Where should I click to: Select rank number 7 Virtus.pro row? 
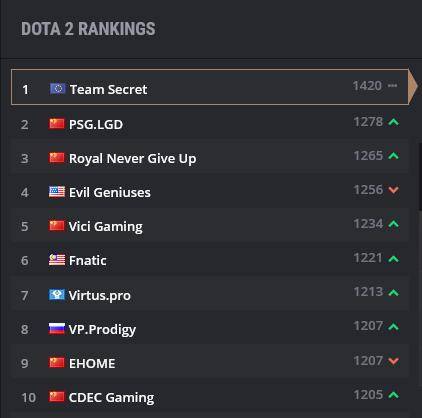pyautogui.click(x=210, y=295)
